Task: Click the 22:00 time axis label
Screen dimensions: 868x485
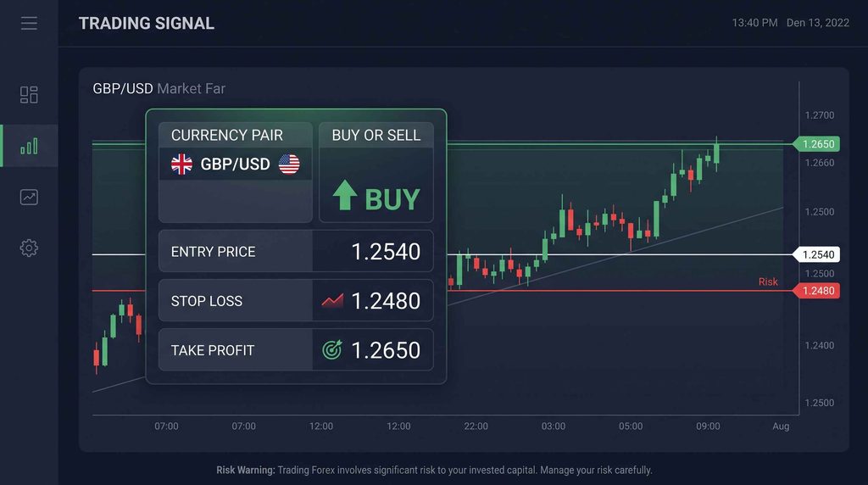Action: coord(476,426)
